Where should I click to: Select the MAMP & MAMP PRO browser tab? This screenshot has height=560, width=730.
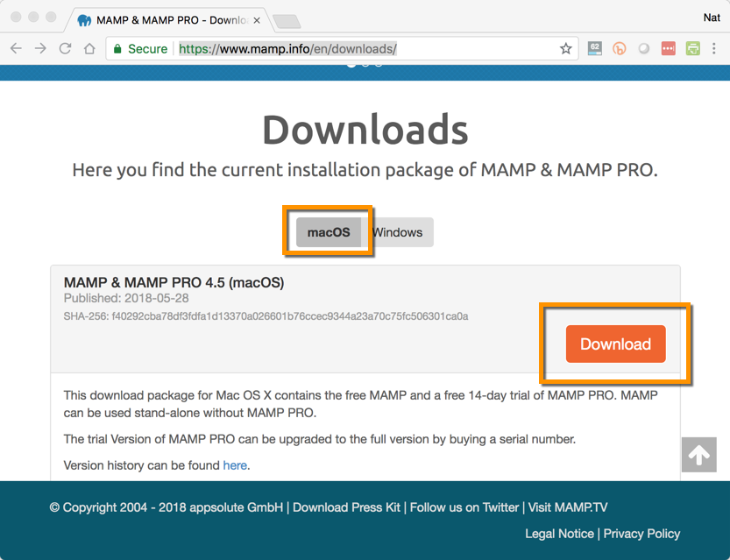point(170,20)
